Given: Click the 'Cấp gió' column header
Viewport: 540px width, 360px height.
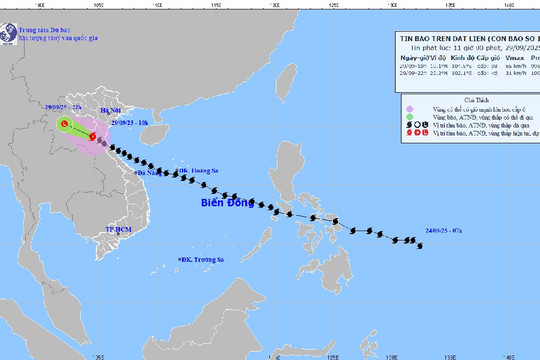Looking at the screenshot, I should (488, 58).
